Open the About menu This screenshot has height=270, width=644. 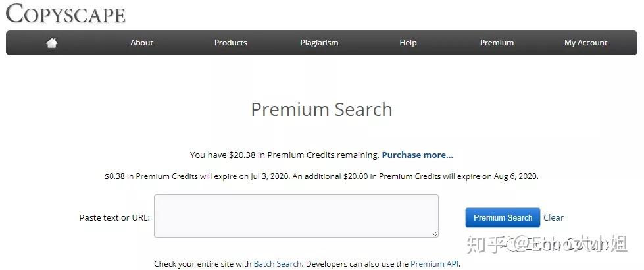(x=141, y=43)
